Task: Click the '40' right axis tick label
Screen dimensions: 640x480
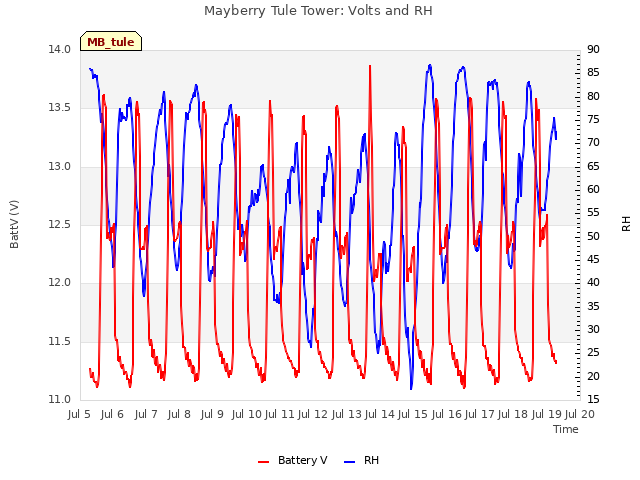Action: click(593, 282)
